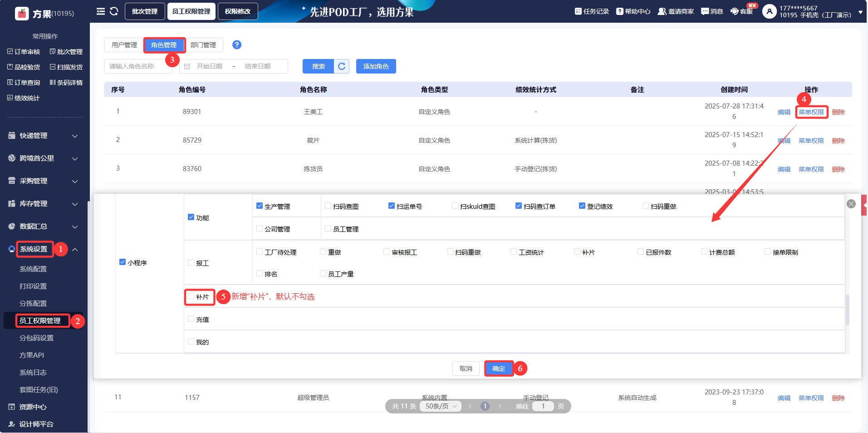Toggle the sidebar collapse hamburger icon
Screen dimensions: 868x433
click(101, 11)
